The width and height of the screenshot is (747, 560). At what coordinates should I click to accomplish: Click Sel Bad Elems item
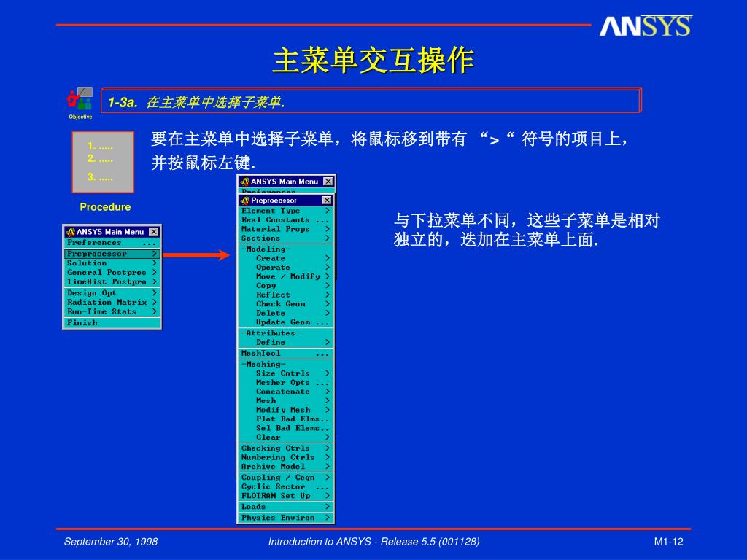pos(285,428)
